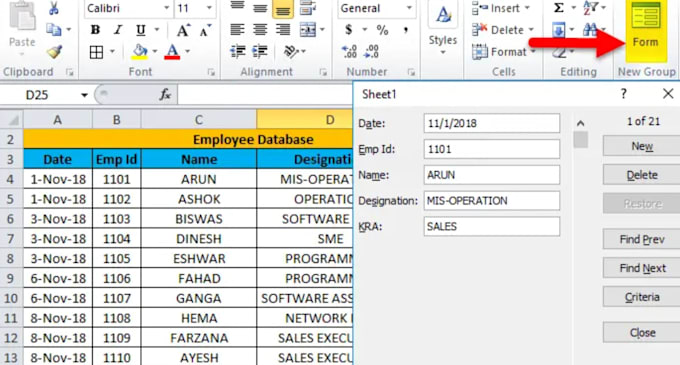The width and height of the screenshot is (680, 365).
Task: Click the Orientation text-angle icon
Action: [291, 52]
